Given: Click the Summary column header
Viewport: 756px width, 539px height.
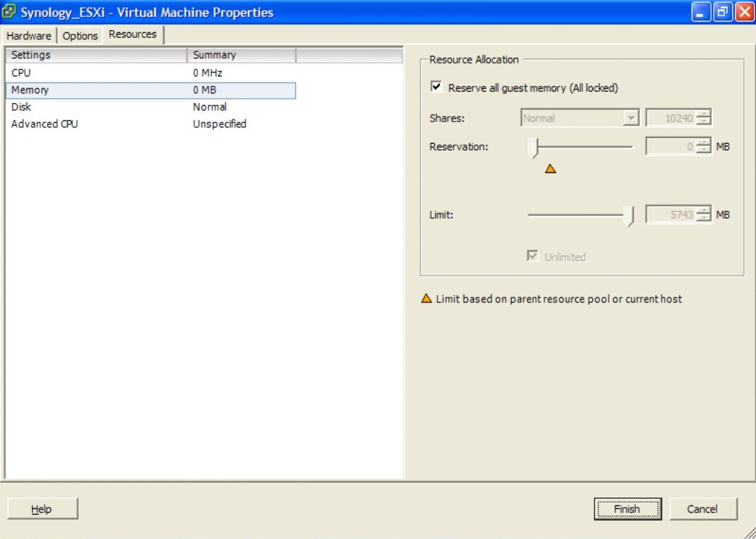Looking at the screenshot, I should pos(242,55).
